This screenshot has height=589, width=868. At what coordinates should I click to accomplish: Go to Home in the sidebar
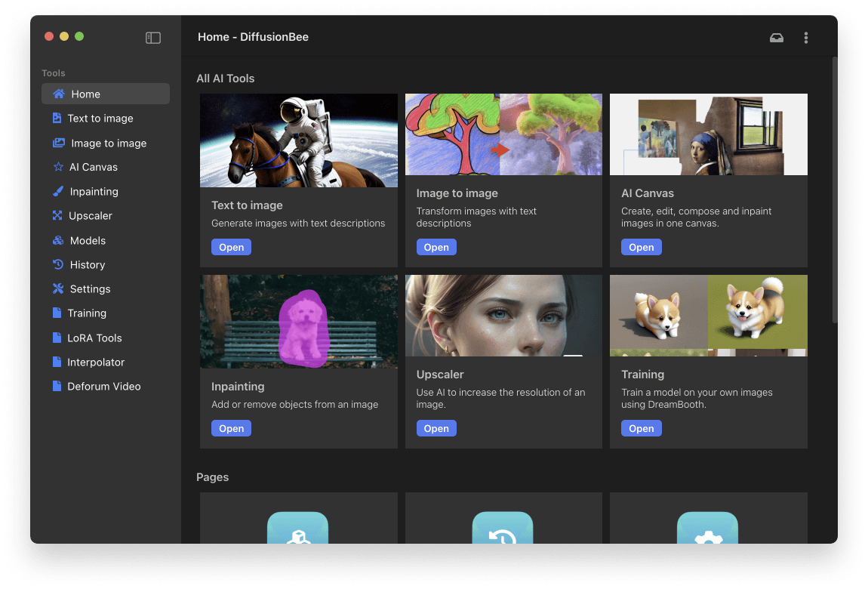(106, 94)
